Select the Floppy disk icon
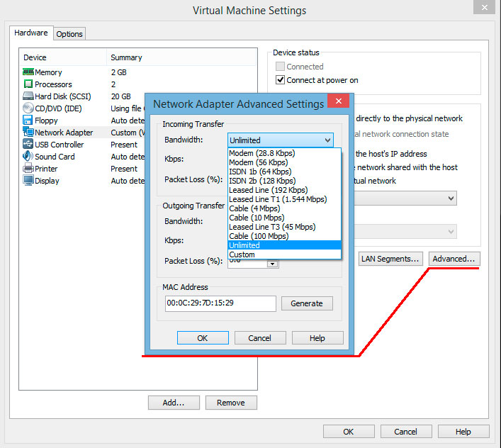 pyautogui.click(x=28, y=120)
